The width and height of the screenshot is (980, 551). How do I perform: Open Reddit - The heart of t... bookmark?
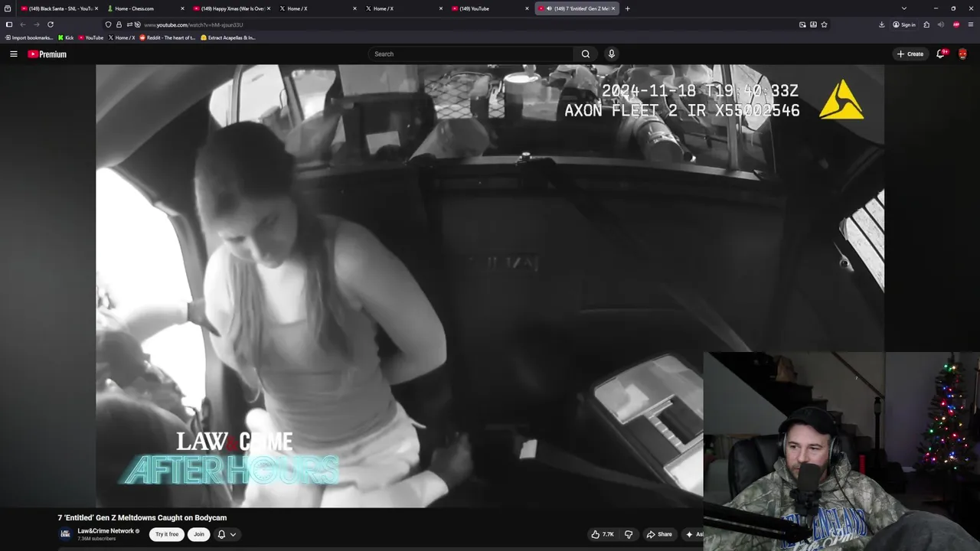(x=168, y=37)
